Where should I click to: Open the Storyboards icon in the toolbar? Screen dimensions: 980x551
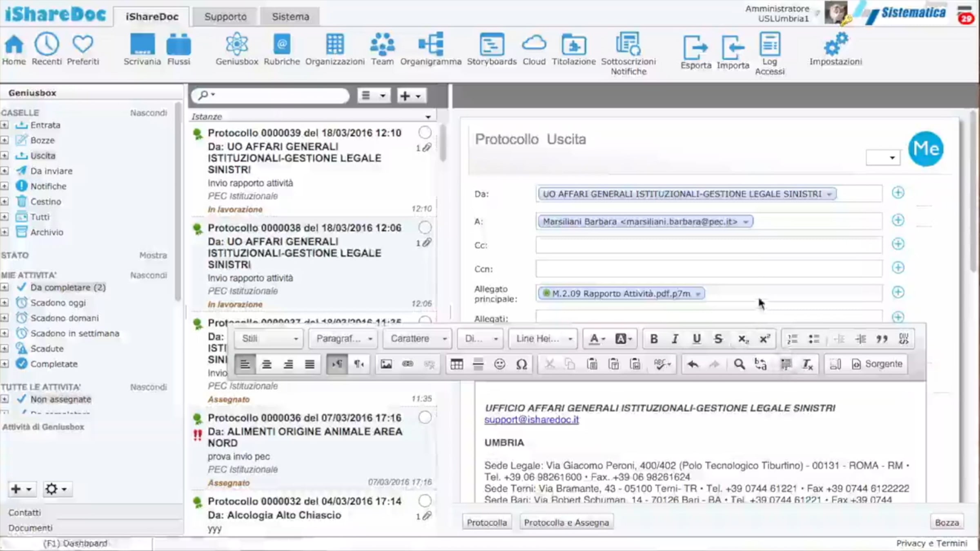tap(492, 44)
